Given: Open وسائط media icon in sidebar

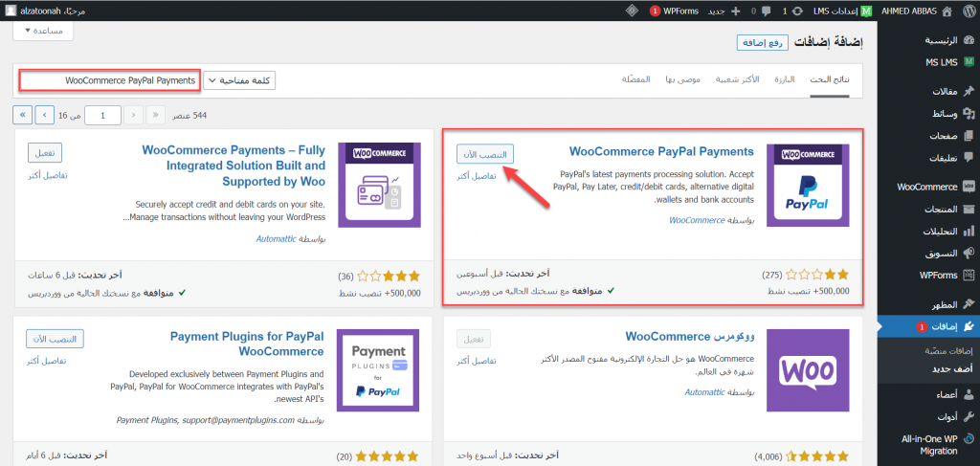Looking at the screenshot, I should click(969, 114).
